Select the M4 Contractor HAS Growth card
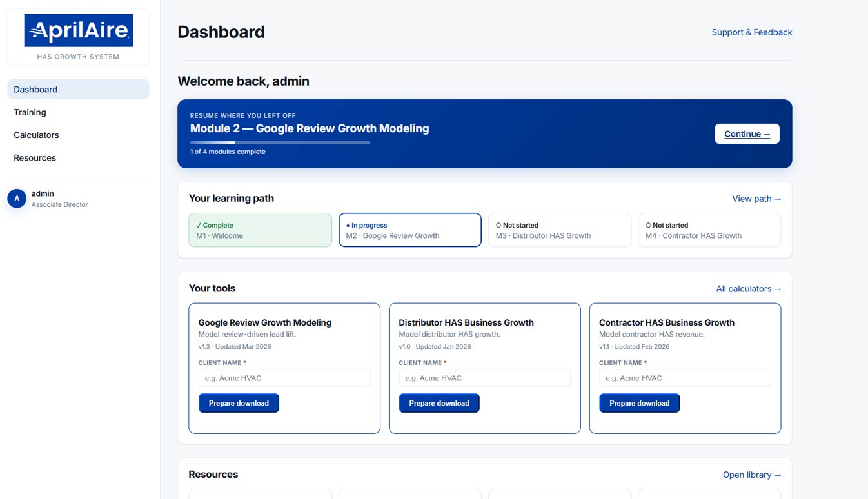The height and width of the screenshot is (499, 868). coord(709,230)
